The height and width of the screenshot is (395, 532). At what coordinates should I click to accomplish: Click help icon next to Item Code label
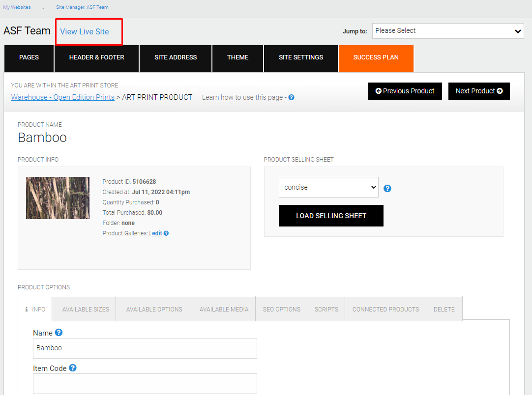[73, 368]
